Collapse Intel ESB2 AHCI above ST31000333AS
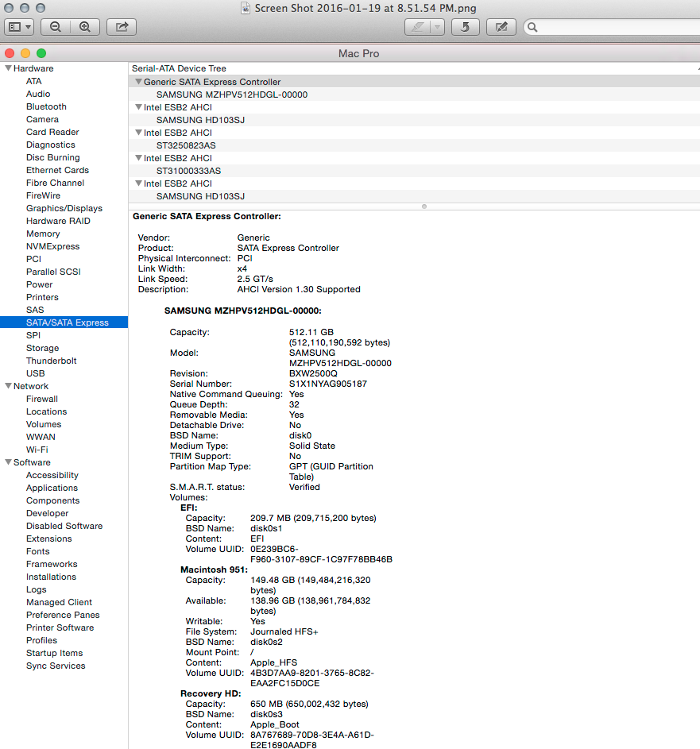Image resolution: width=700 pixels, height=749 pixels. (138, 157)
